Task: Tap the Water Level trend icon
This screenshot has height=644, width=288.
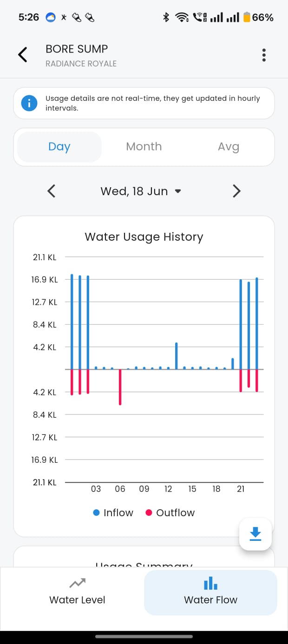Action: tap(77, 583)
